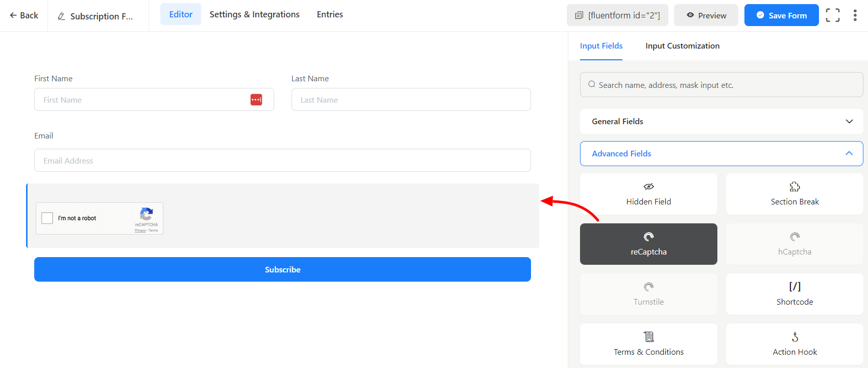868x368 pixels.
Task: Click the field search input box
Action: click(721, 85)
